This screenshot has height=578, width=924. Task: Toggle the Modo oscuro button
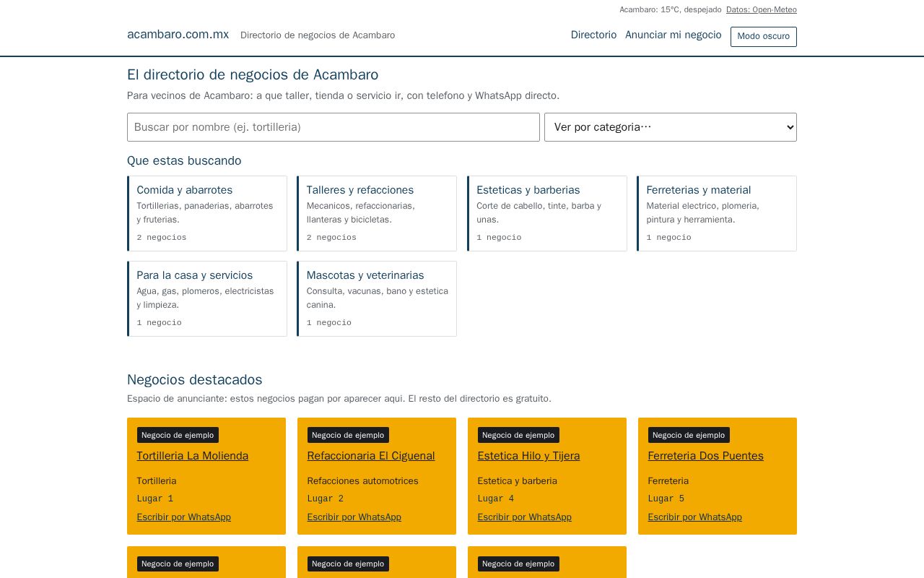763,37
